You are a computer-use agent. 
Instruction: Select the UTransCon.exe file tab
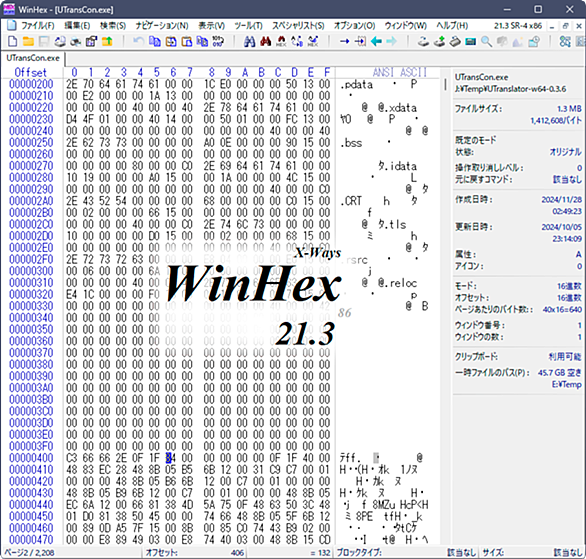click(33, 58)
